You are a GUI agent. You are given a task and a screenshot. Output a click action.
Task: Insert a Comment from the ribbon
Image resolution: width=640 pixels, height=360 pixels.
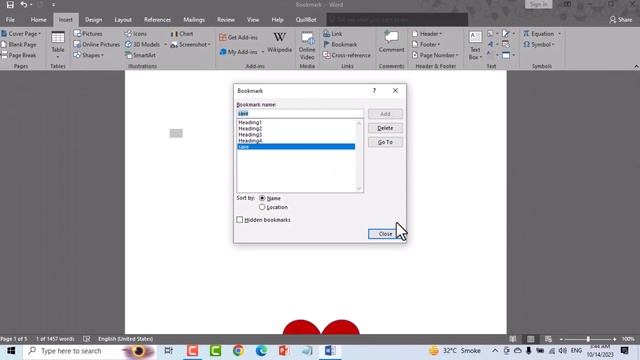[x=391, y=42]
